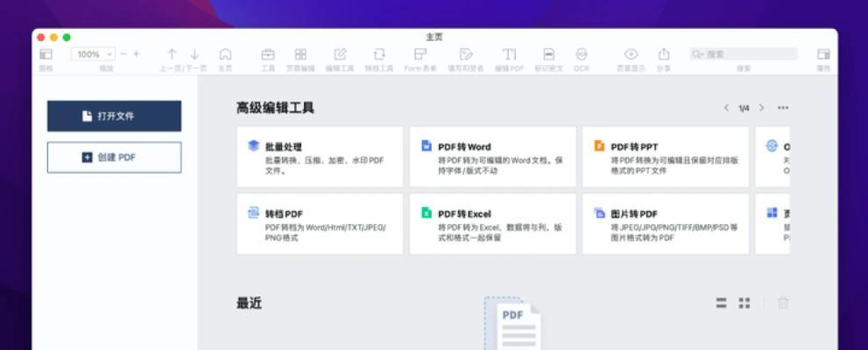Viewport: 868px width, 350px height.
Task: Click the 高级编辑工具 heading text
Action: [275, 108]
